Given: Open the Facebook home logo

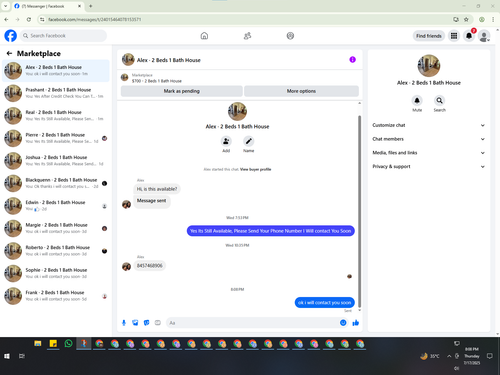Looking at the screenshot, I should point(10,36).
